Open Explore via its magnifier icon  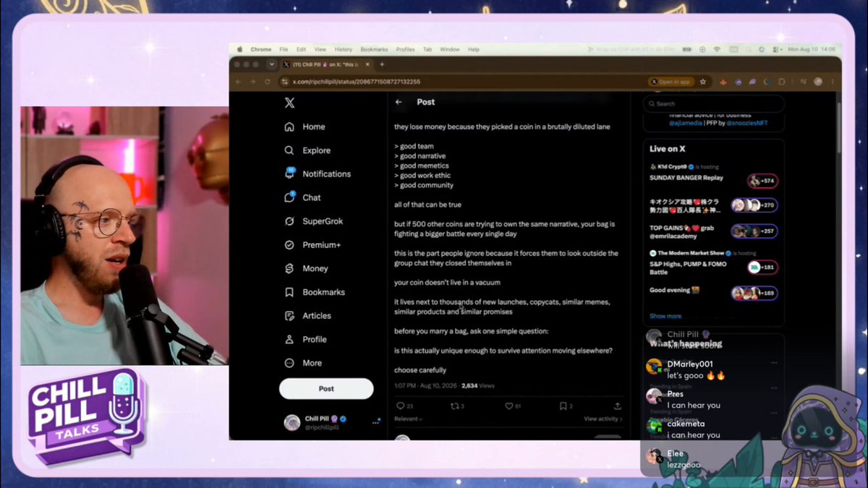pyautogui.click(x=289, y=150)
